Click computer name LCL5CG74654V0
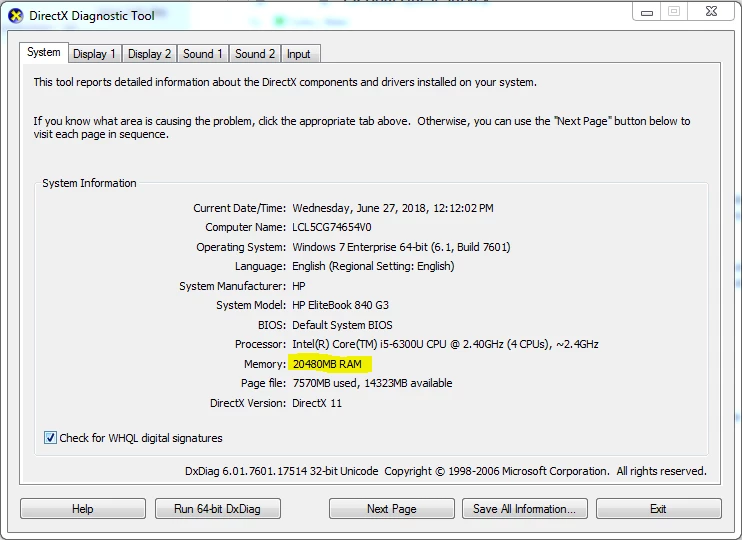 (332, 227)
